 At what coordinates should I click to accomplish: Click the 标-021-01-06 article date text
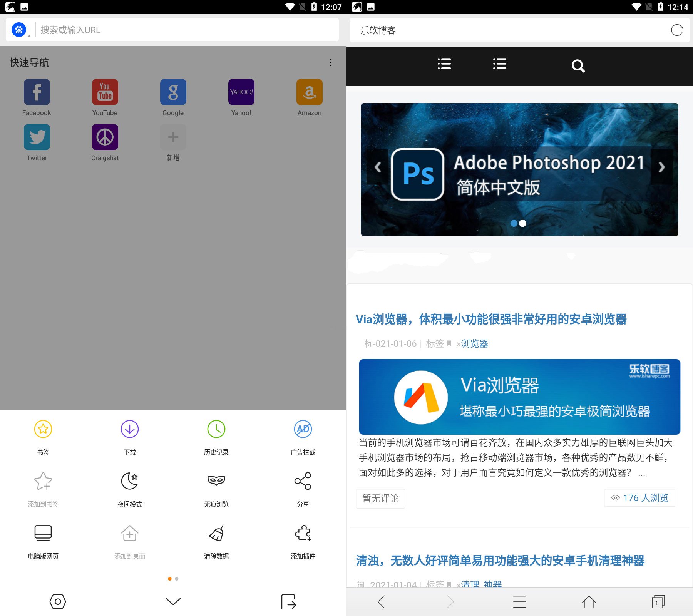click(390, 343)
